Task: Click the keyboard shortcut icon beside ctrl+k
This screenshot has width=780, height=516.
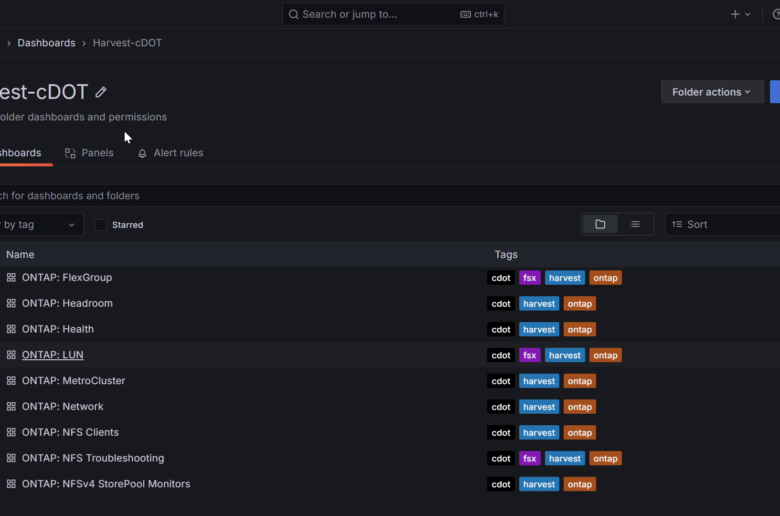Action: [x=465, y=14]
